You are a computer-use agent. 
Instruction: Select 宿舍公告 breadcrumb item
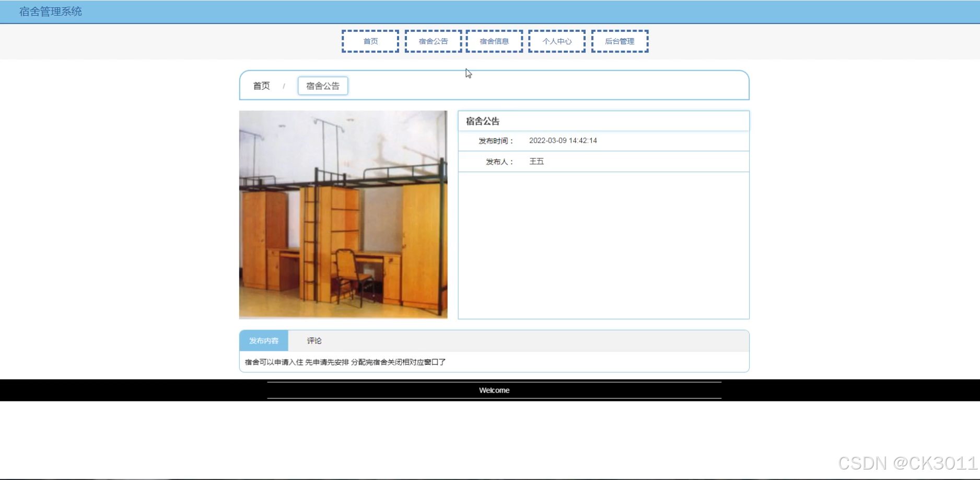[x=322, y=85]
